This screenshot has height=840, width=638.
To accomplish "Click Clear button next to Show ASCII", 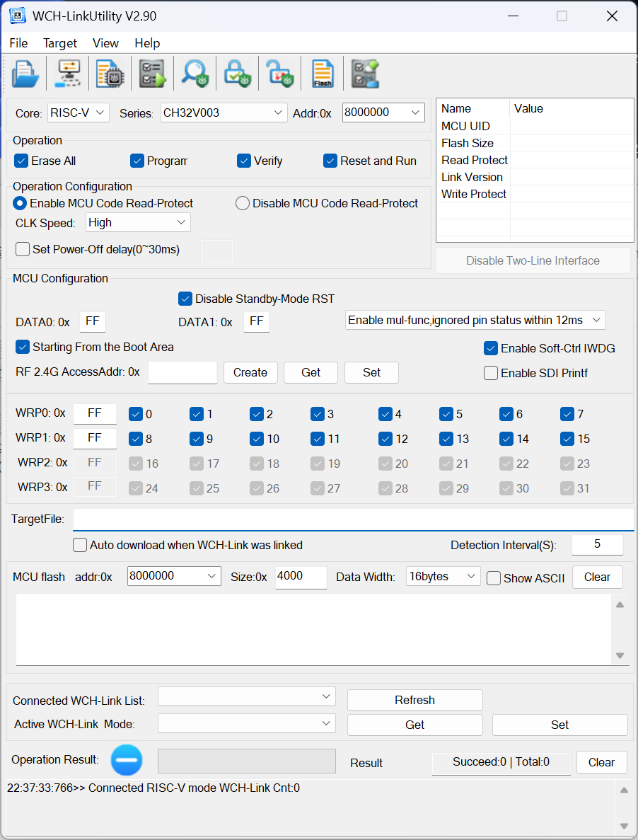I will pyautogui.click(x=597, y=577).
